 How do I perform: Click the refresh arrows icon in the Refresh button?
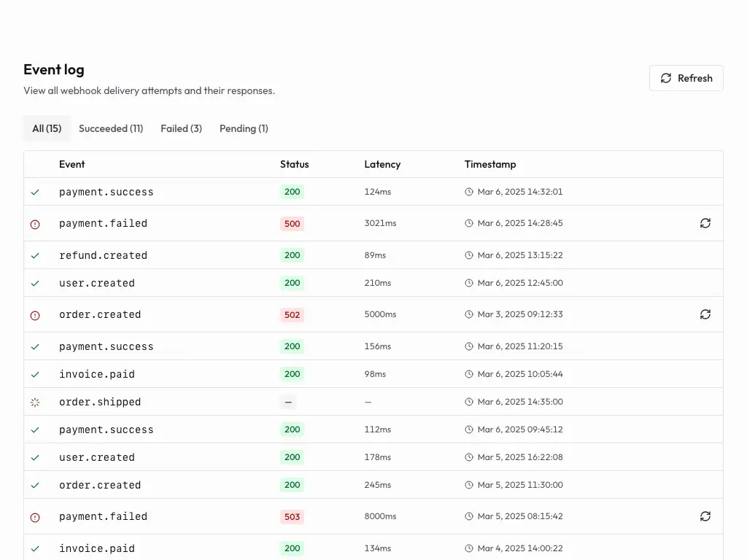point(665,77)
